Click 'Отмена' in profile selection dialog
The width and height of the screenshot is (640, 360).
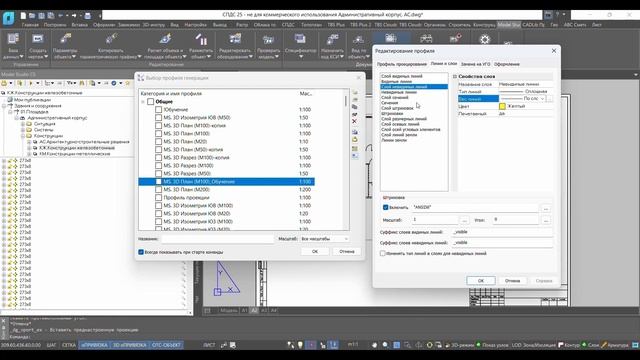click(x=347, y=251)
